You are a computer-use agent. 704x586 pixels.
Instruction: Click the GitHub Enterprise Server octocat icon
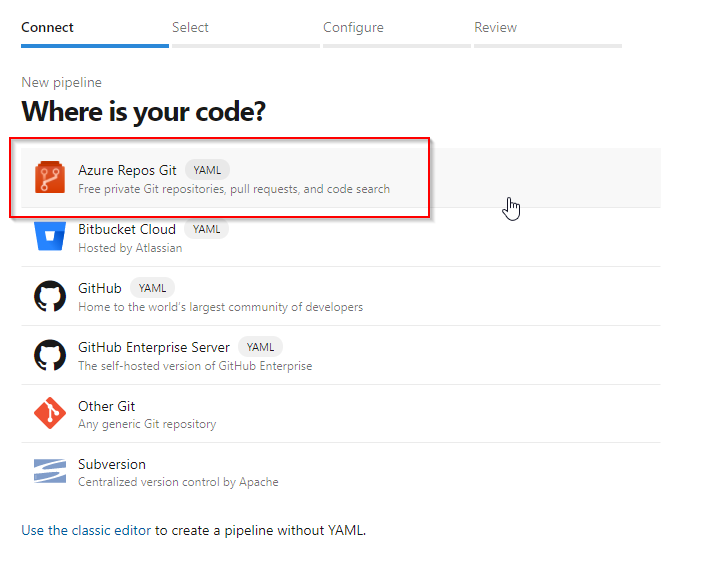pyautogui.click(x=50, y=355)
